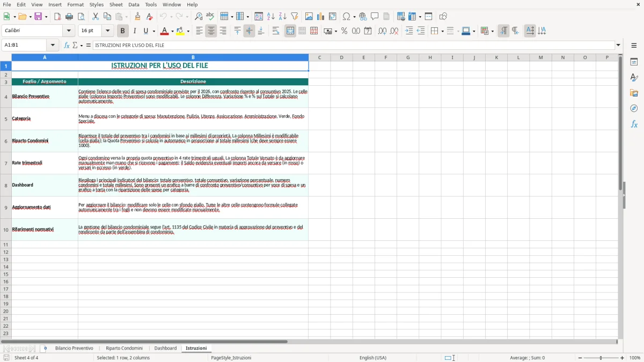The height and width of the screenshot is (362, 644).
Task: Open the font size dropdown
Action: 108,31
